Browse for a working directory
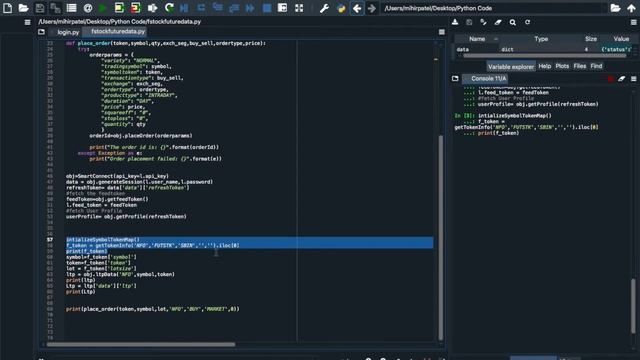Viewport: 640px width, 360px height. pos(616,8)
